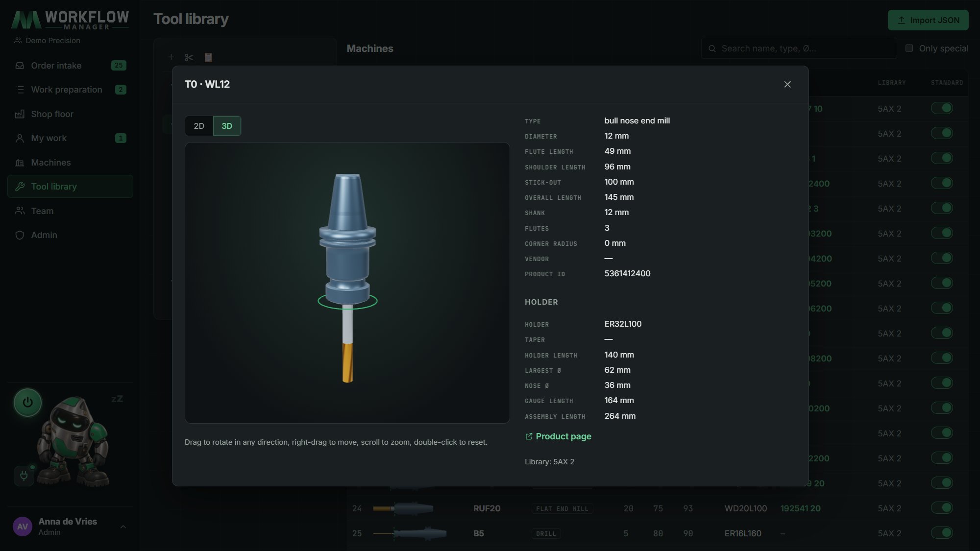Viewport: 980px width, 551px height.
Task: Click the My work person icon
Action: (x=20, y=138)
